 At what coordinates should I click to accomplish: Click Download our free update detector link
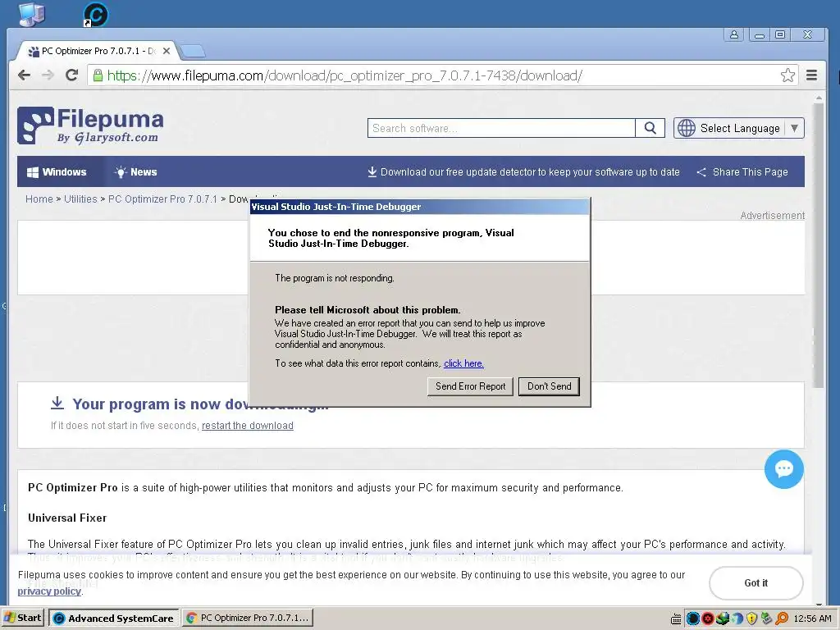(x=523, y=172)
